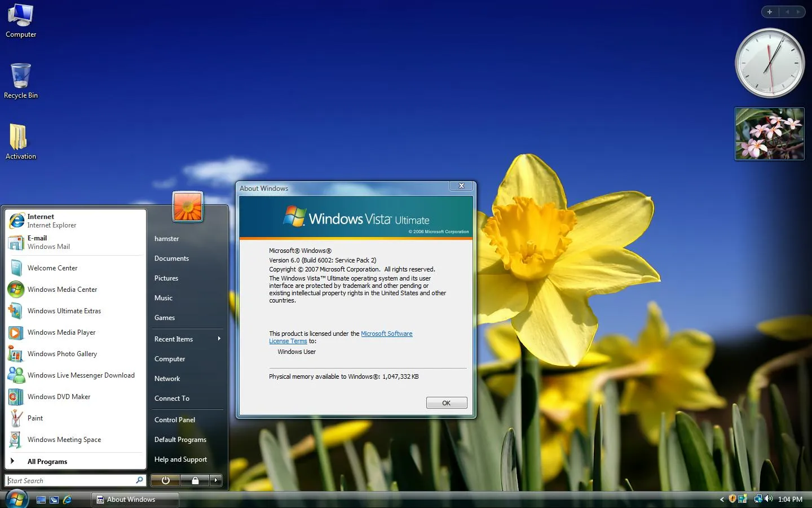
Task: Open Help and Support
Action: (x=188, y=459)
